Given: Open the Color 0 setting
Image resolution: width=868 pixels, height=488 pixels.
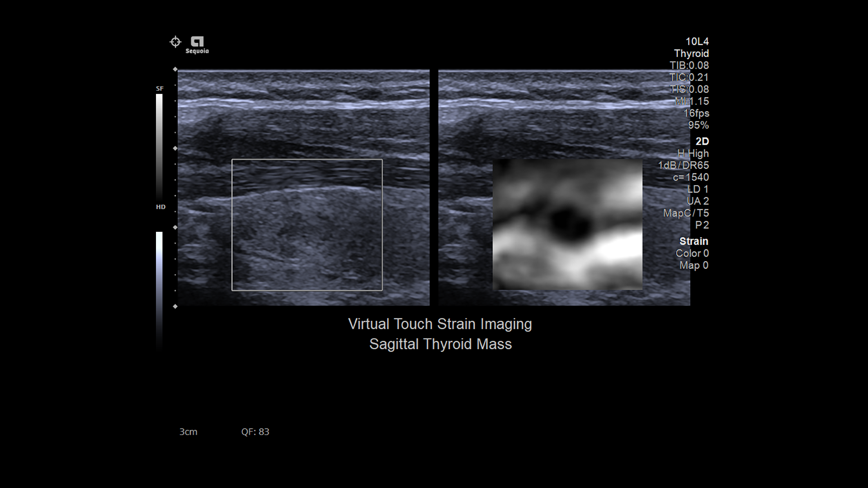Looking at the screenshot, I should click(693, 253).
